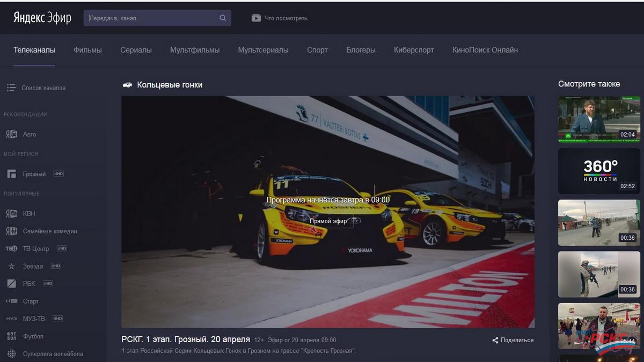This screenshot has width=644, height=362.
Task: Open the channel list icon
Action: coord(11,87)
